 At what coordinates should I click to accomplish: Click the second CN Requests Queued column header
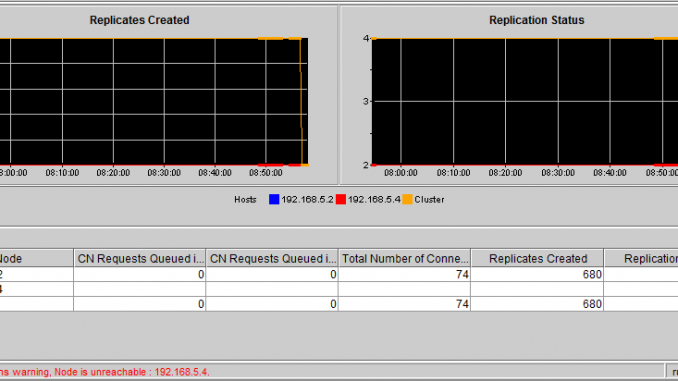pos(272,259)
